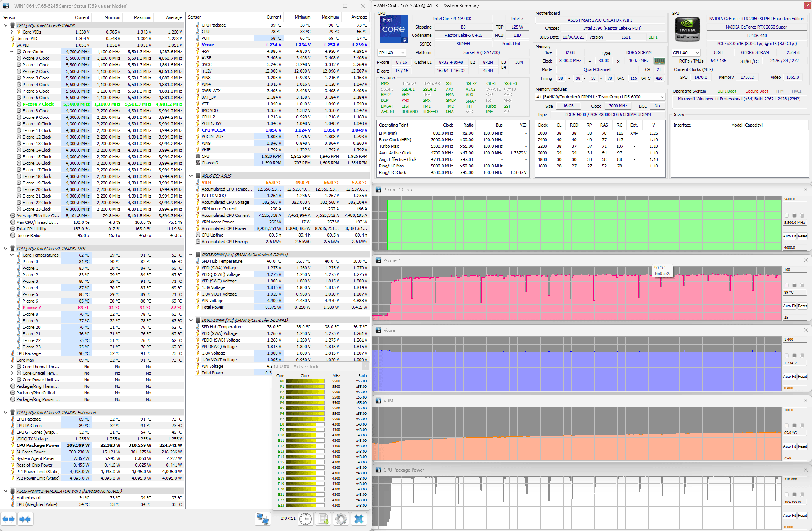
Task: Expand the Core VIDs tree node
Action: coord(12,32)
